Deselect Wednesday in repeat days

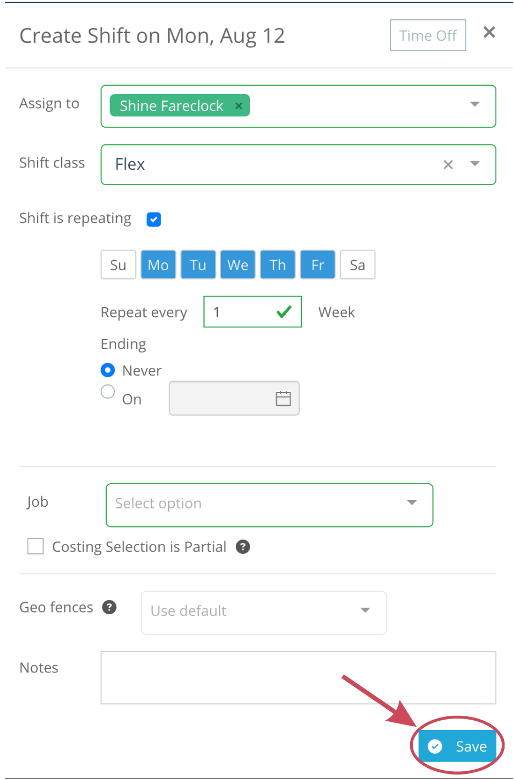click(238, 265)
